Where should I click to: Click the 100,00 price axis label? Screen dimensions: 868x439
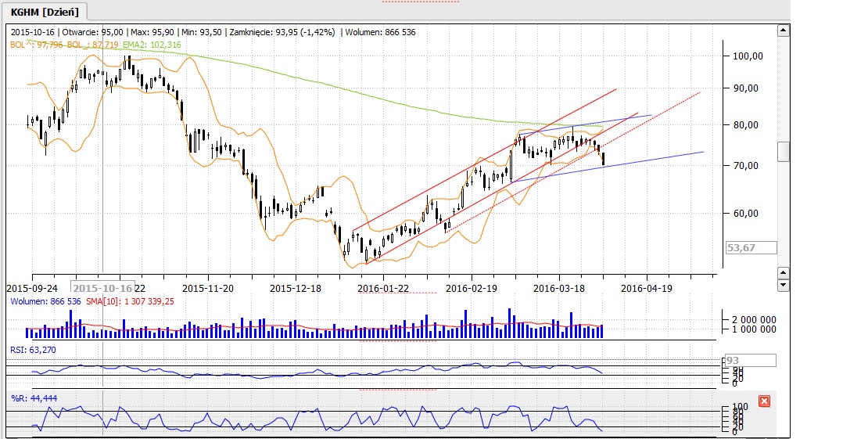(x=747, y=56)
